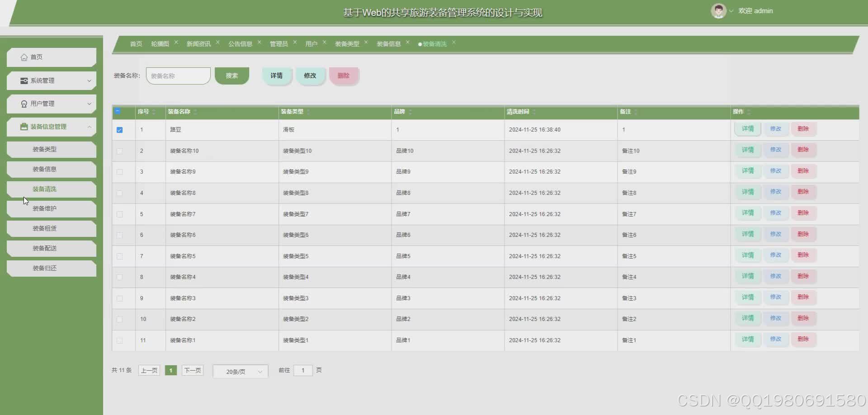
Task: Check the 装备名称6 row checkbox
Action: click(x=119, y=235)
